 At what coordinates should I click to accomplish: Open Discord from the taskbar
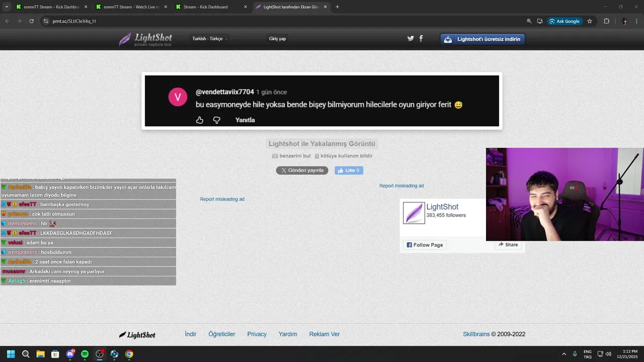pos(70,354)
